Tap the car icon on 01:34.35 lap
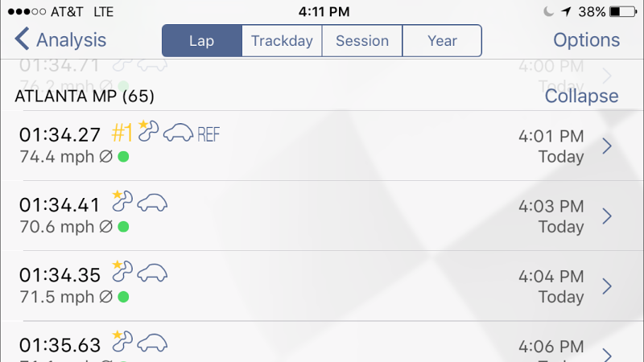This screenshot has height=362, width=644. pyautogui.click(x=151, y=274)
